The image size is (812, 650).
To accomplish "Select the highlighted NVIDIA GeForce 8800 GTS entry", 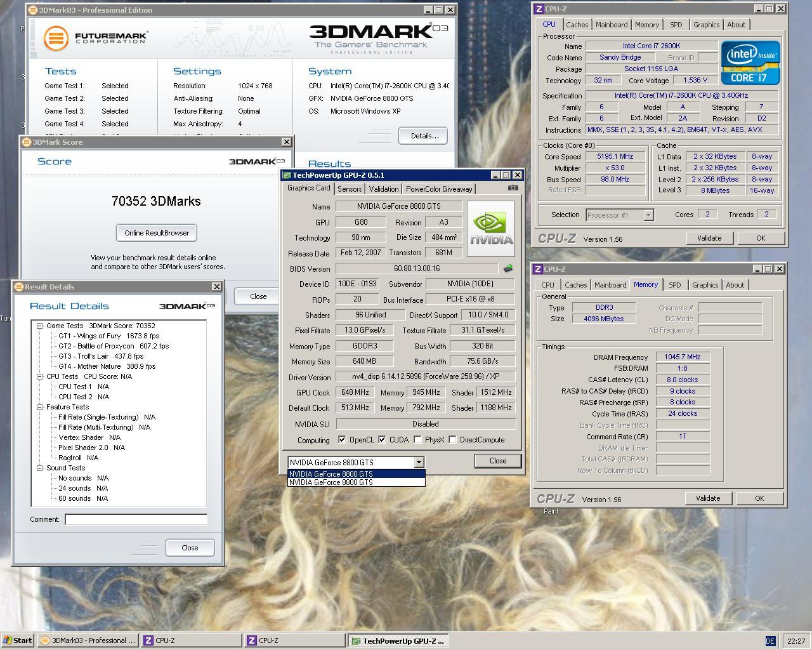I will pos(356,474).
